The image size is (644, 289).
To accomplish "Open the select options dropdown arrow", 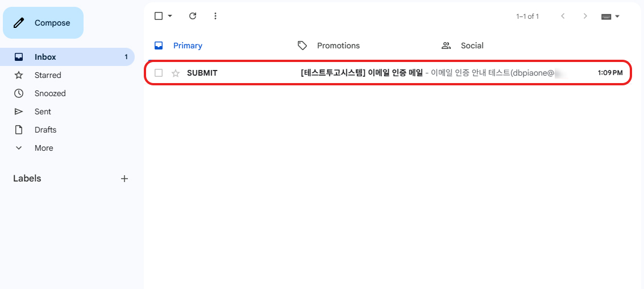I will pyautogui.click(x=170, y=16).
